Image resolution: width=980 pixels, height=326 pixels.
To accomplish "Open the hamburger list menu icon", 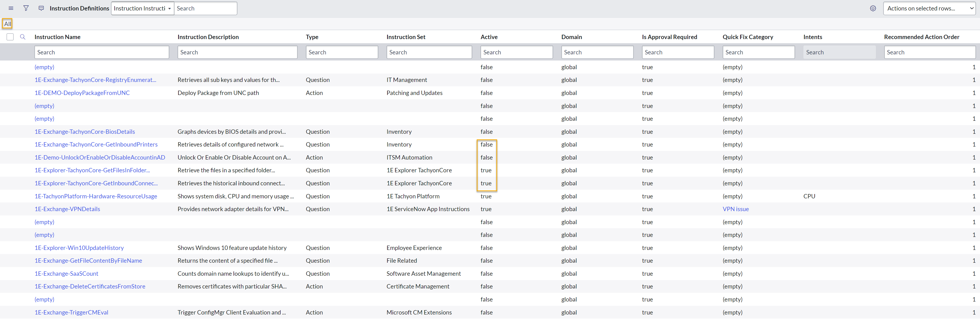I will [11, 8].
